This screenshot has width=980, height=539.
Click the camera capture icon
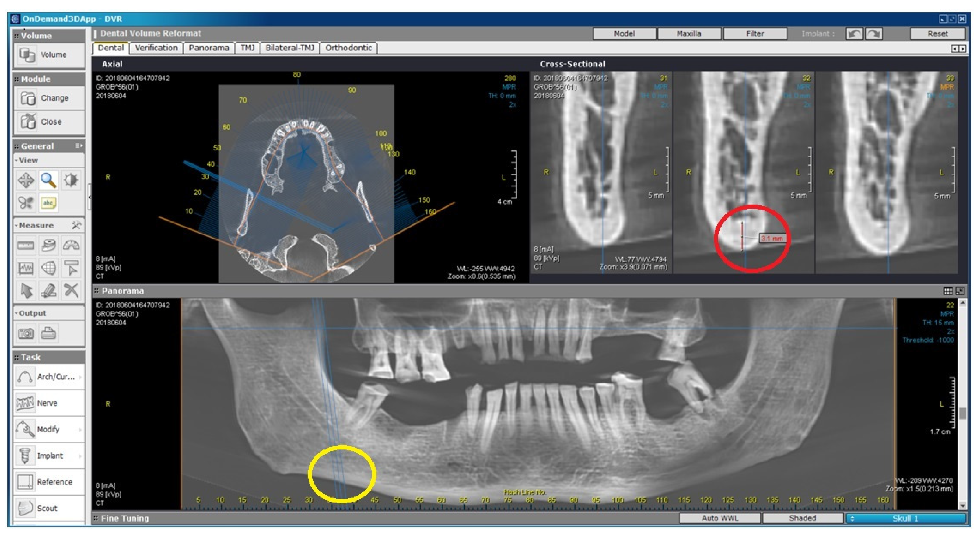pos(26,334)
